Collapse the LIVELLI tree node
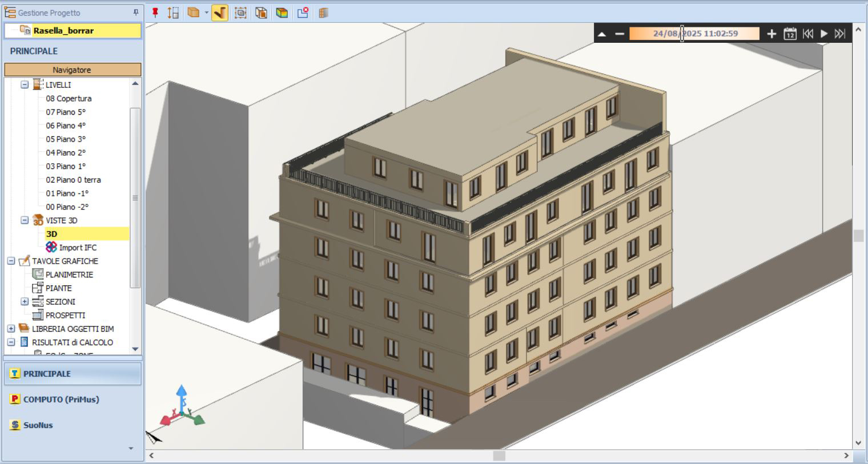 [25, 84]
